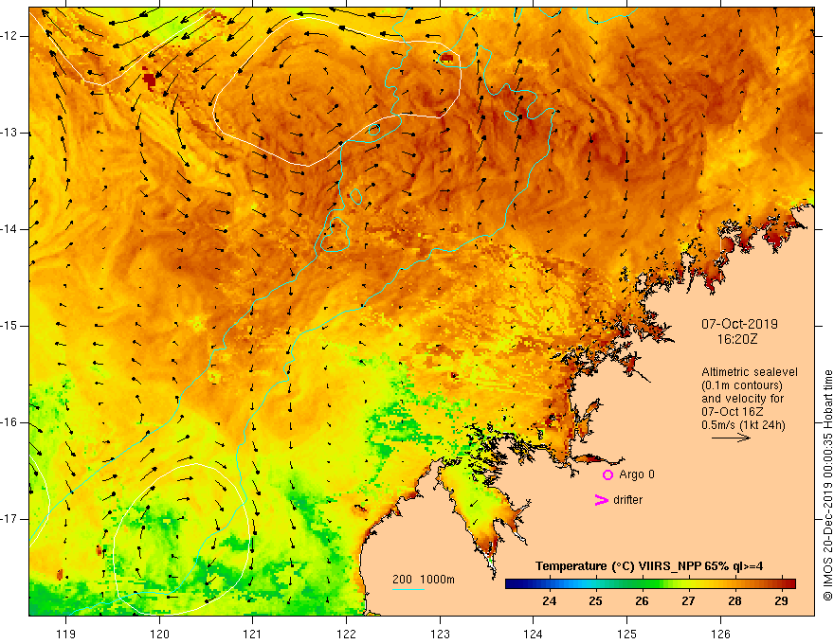
Task: Click the colorbar value 24
Action: pyautogui.click(x=550, y=601)
